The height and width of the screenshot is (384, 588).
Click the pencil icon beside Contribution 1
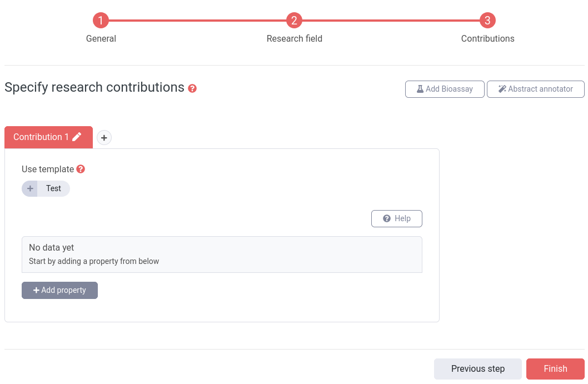click(77, 137)
